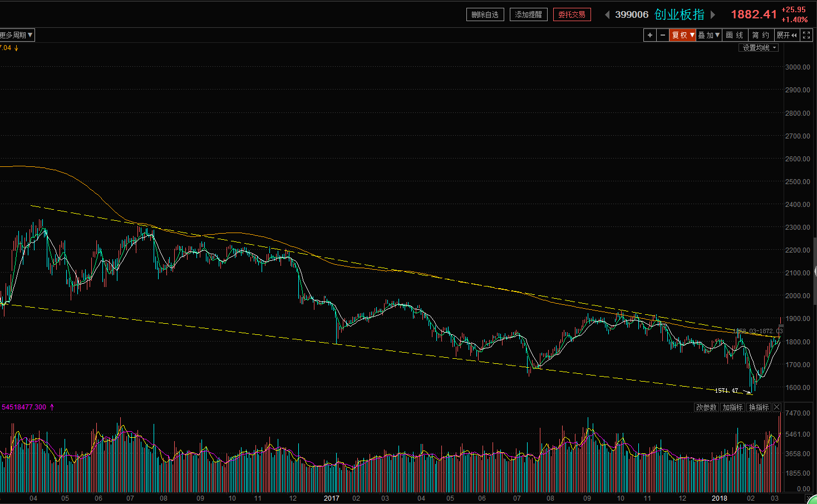
Task: Click 2000.00 price axis label
Action: pyautogui.click(x=798, y=296)
